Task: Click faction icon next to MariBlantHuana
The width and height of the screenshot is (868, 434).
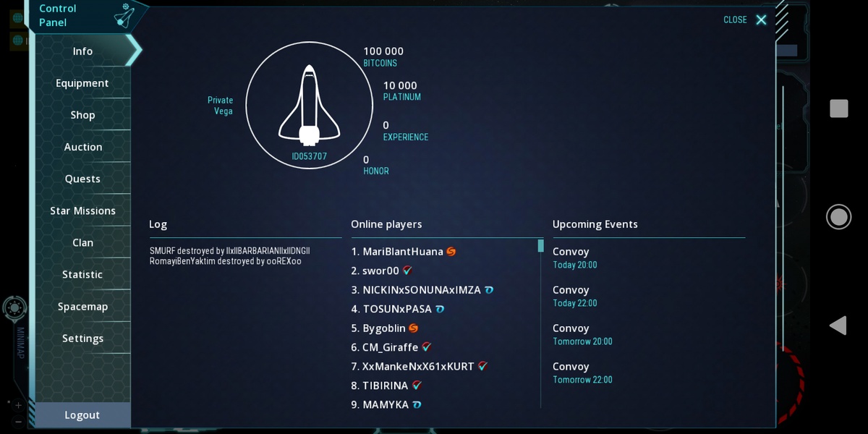Action: point(451,252)
